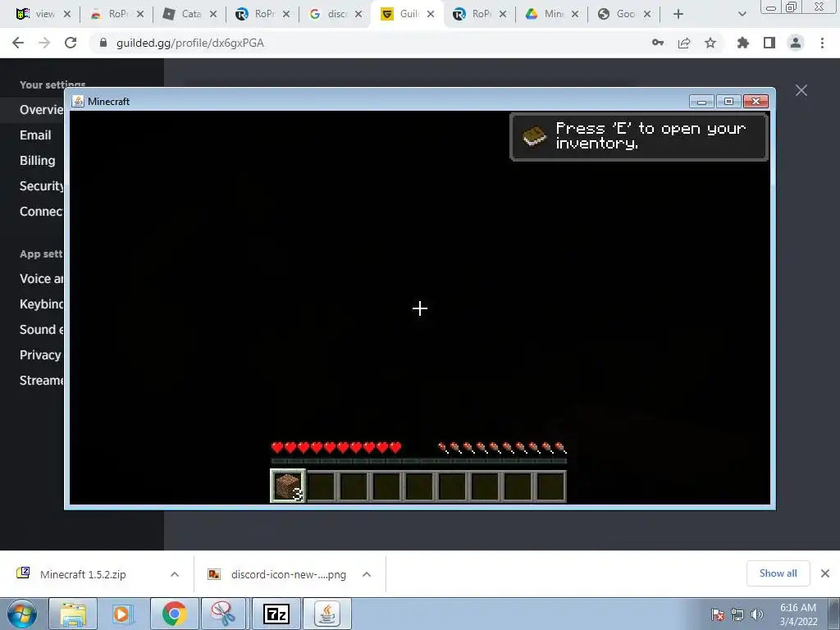The image size is (840, 630).
Task: Click the share page icon
Action: click(x=684, y=43)
